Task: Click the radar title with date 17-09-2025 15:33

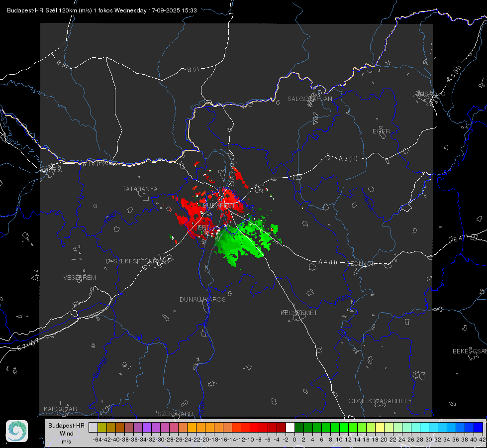Action: (x=102, y=10)
